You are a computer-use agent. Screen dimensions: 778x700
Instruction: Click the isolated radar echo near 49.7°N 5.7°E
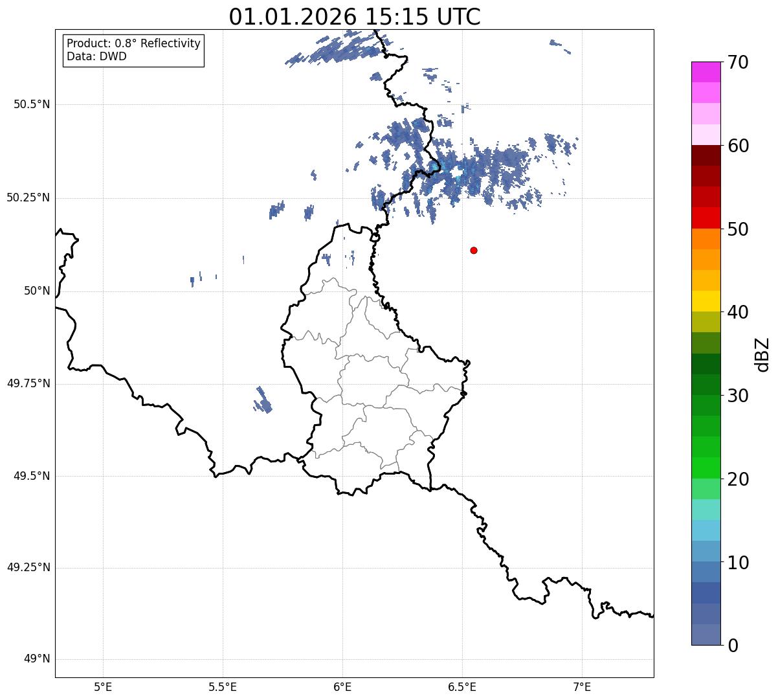pos(263,401)
